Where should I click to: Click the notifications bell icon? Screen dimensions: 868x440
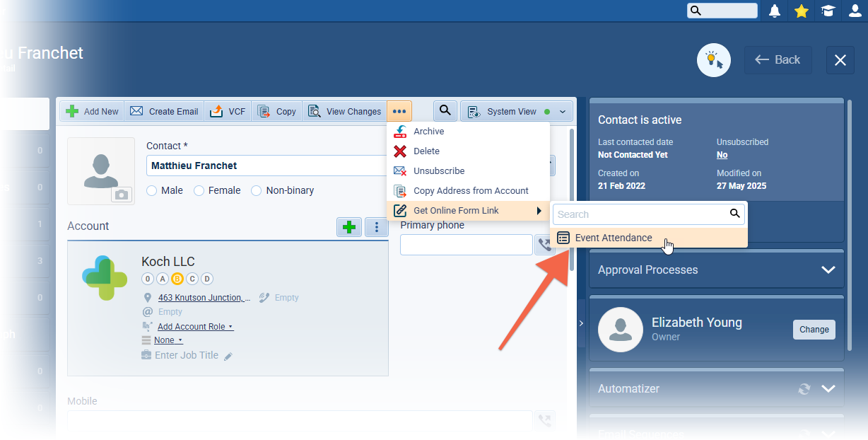coord(775,11)
